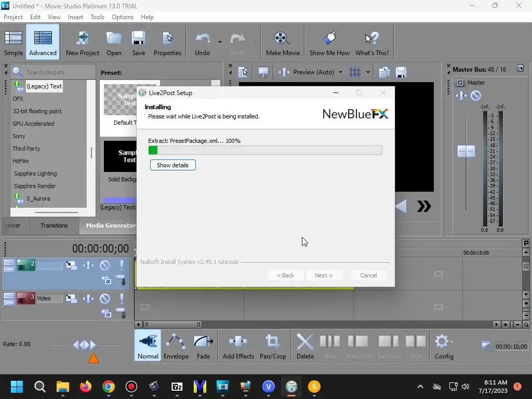Click Add Effects in bottom toolbar
This screenshot has height=399, width=532.
point(238,346)
